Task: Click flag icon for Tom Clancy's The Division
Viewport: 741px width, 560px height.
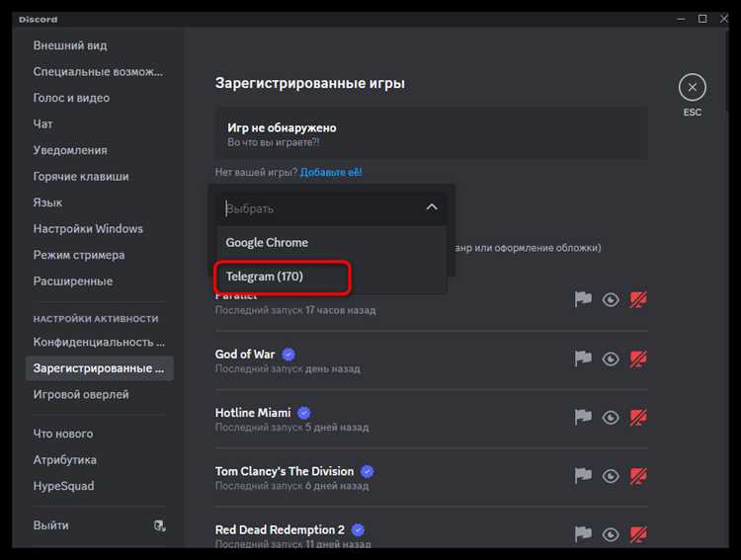Action: (583, 475)
